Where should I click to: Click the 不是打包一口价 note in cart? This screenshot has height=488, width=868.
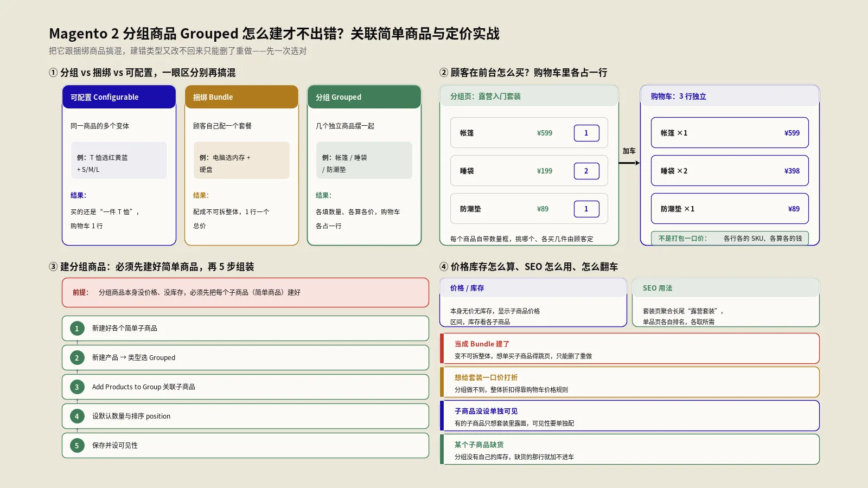pos(730,238)
